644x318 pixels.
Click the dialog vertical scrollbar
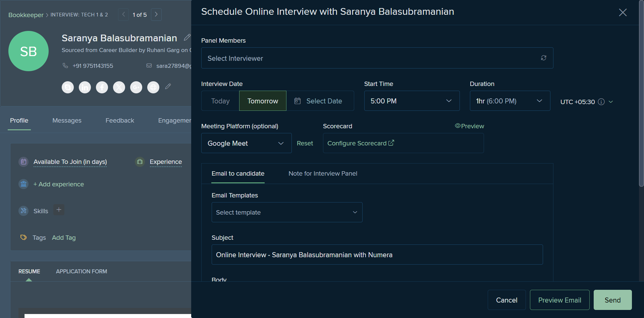pos(641,94)
